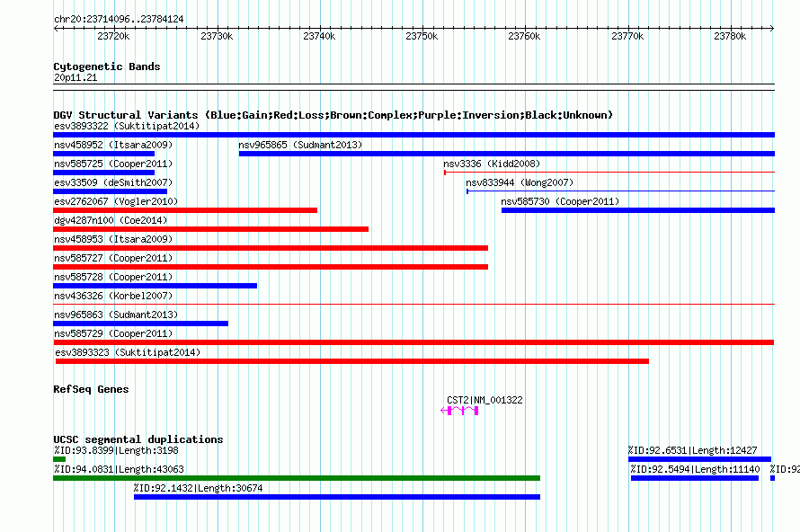Click the 23760k ruler tick
Viewport: 800px width, 532px height.
tap(524, 36)
